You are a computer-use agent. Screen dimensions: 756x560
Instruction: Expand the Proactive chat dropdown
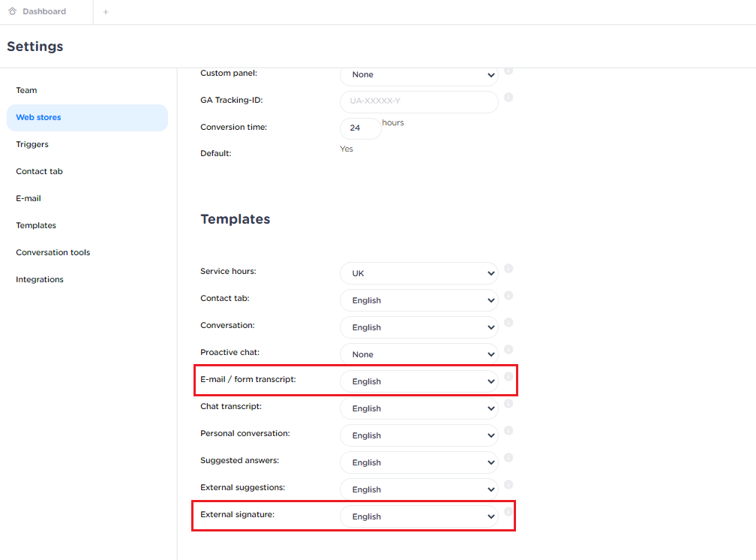(418, 354)
